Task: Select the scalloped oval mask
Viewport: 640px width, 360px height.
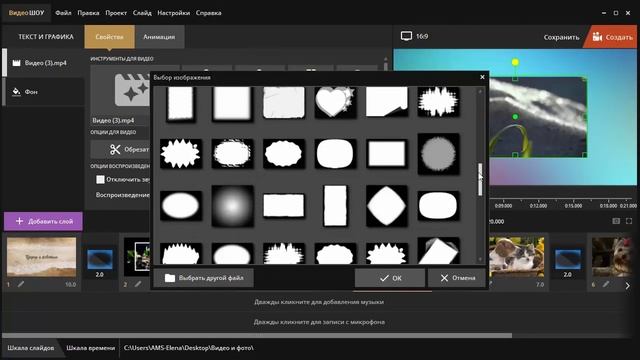Action: pyautogui.click(x=284, y=154)
